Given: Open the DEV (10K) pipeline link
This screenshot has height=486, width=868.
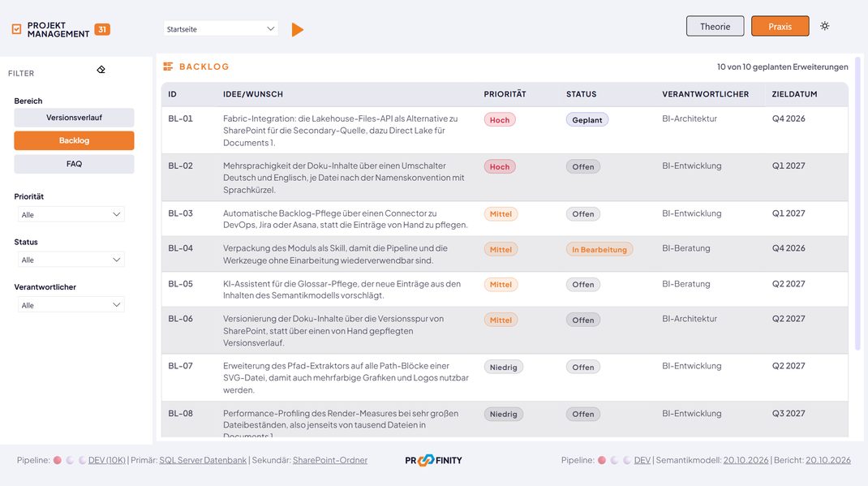Looking at the screenshot, I should [107, 460].
